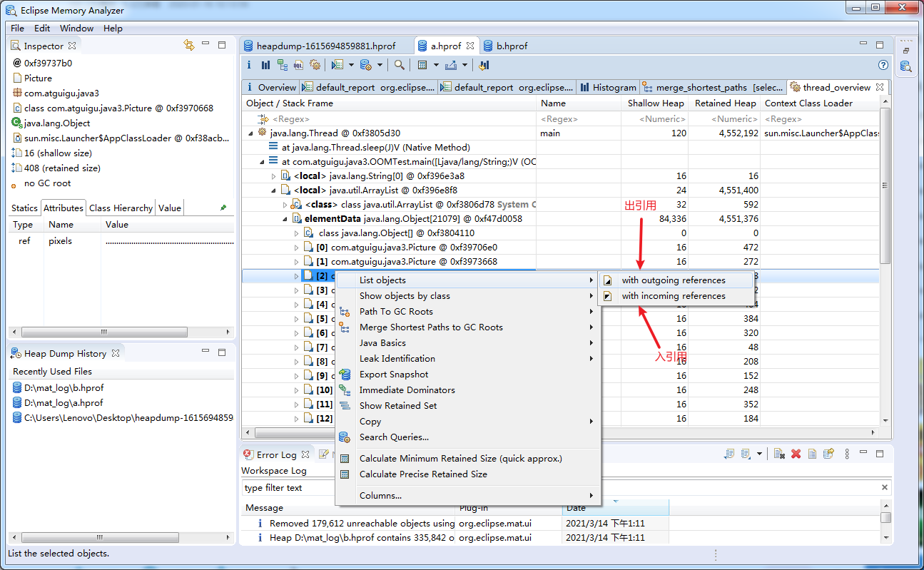Click the blue Help question mark icon
The width and height of the screenshot is (924, 570).
(x=883, y=65)
